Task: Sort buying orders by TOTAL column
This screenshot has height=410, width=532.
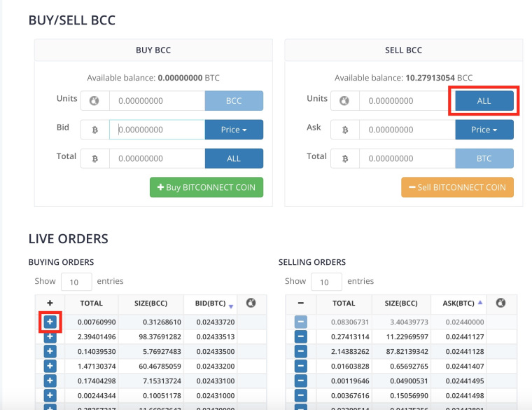Action: 91,303
